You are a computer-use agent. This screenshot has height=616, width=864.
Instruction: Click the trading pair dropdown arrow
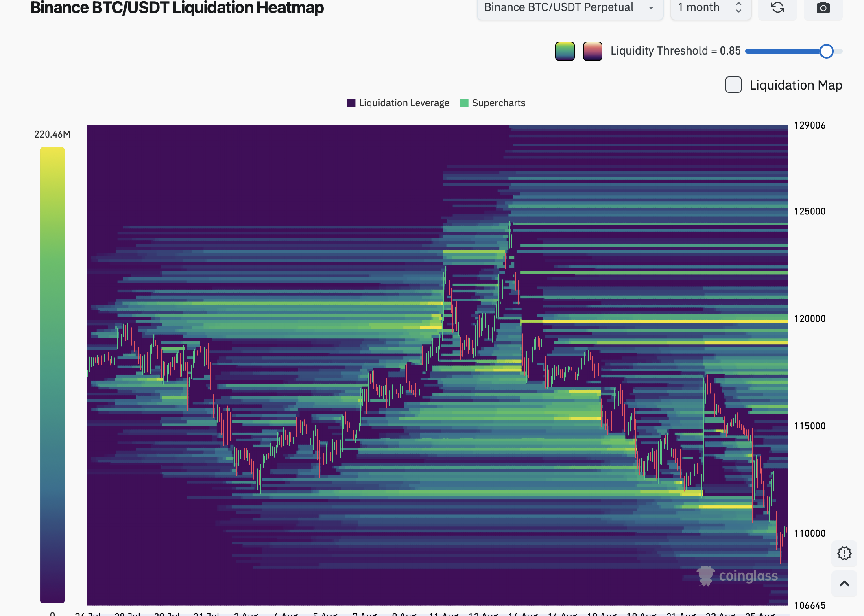point(651,8)
